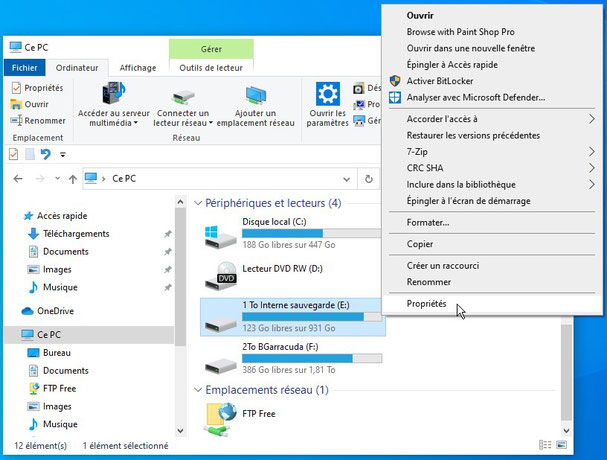Click the Gérer contextual tab header
This screenshot has width=607, height=460.
[211, 49]
